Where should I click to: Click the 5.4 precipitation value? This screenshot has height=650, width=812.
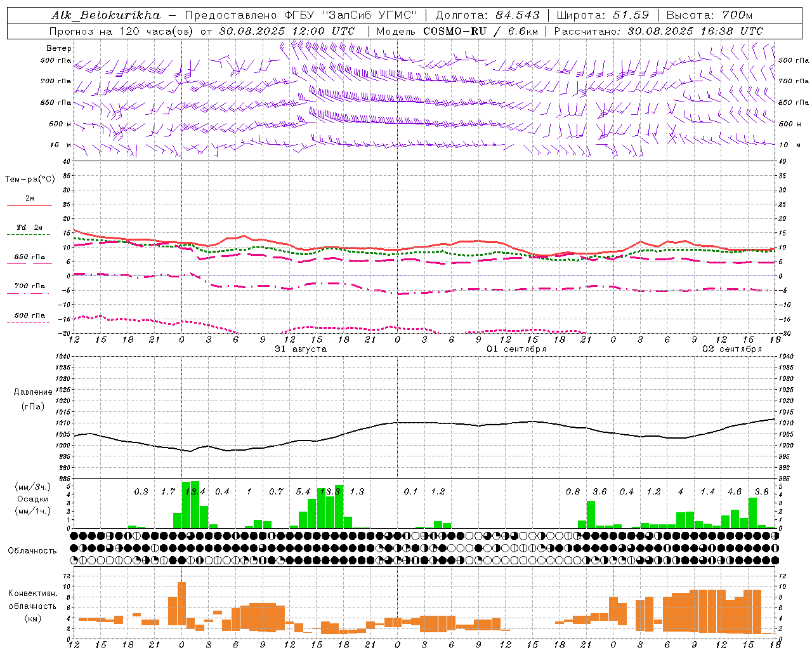[x=303, y=491]
